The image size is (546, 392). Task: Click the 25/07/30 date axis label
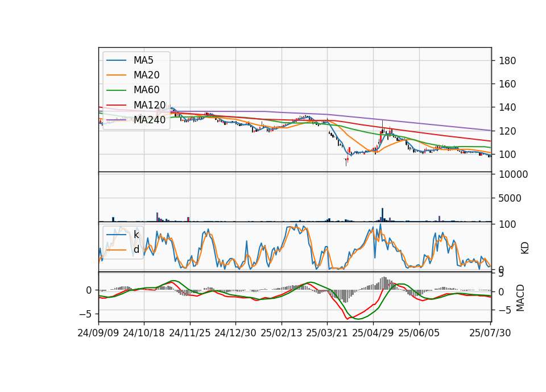pos(490,333)
